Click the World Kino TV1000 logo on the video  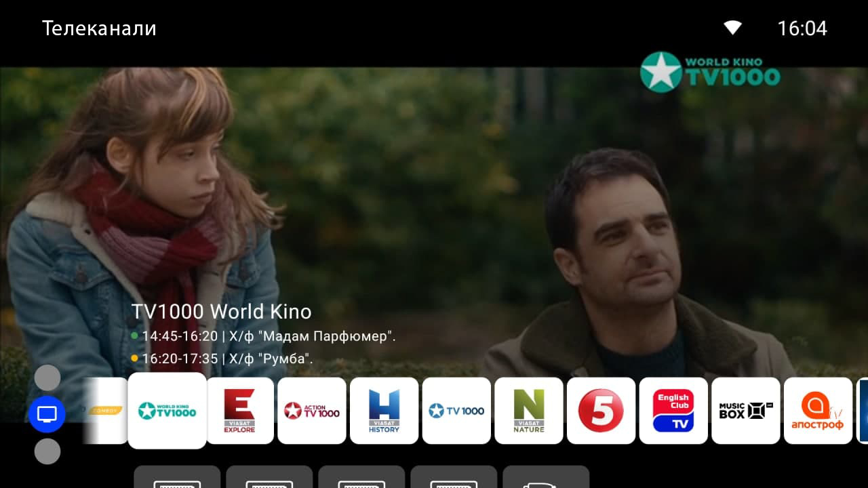(710, 72)
